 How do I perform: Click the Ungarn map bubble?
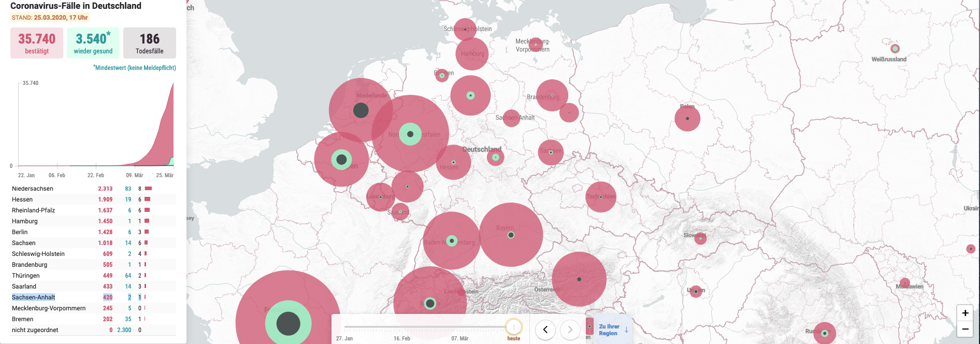pyautogui.click(x=696, y=291)
